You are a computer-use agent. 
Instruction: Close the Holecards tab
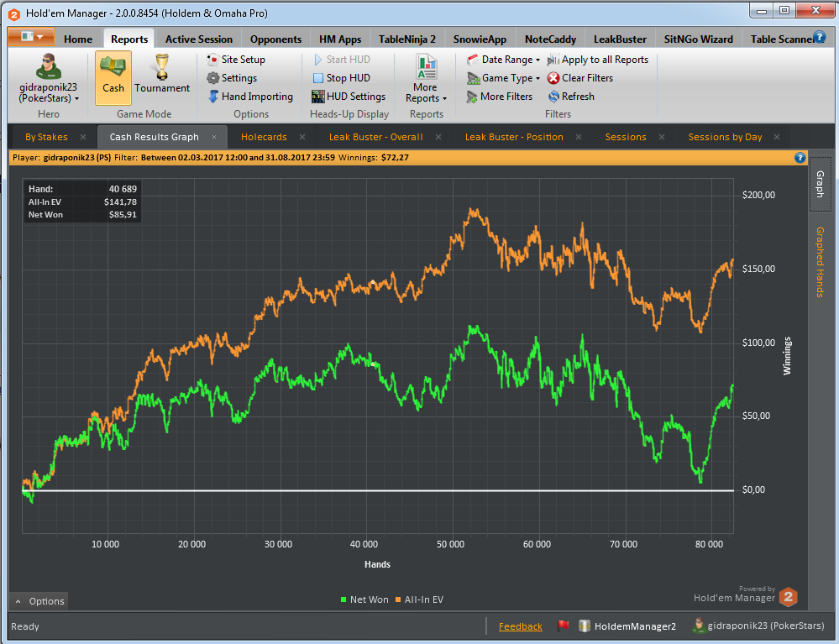[x=302, y=137]
